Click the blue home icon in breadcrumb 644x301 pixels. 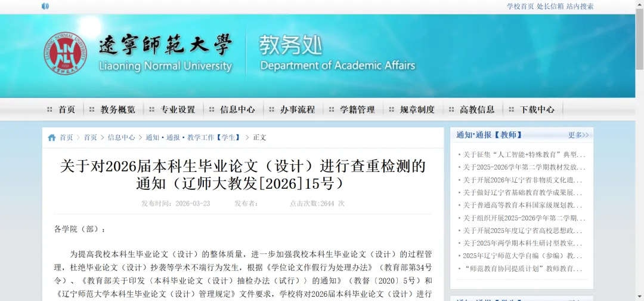click(52, 137)
